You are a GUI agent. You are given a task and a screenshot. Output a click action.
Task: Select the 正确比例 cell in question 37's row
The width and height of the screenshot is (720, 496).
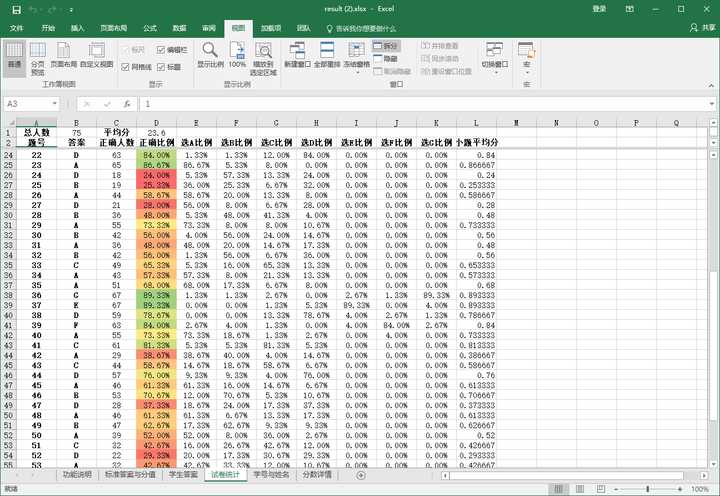[x=156, y=305]
